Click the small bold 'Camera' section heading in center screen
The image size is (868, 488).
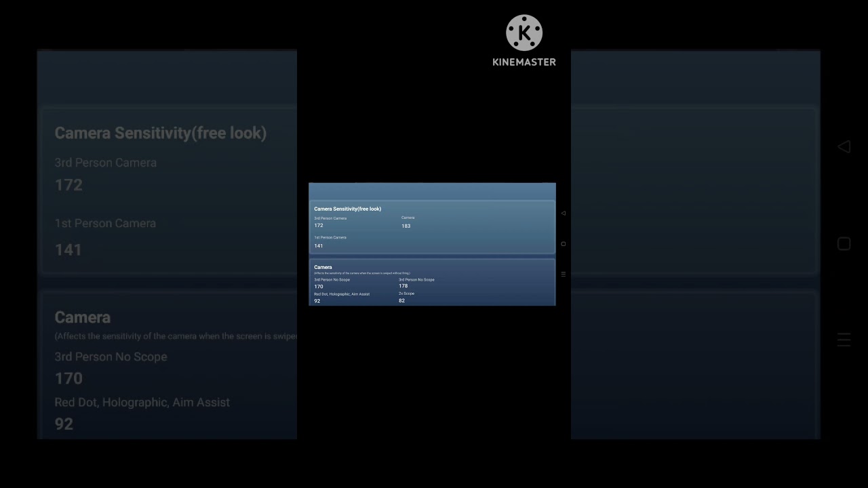click(323, 267)
